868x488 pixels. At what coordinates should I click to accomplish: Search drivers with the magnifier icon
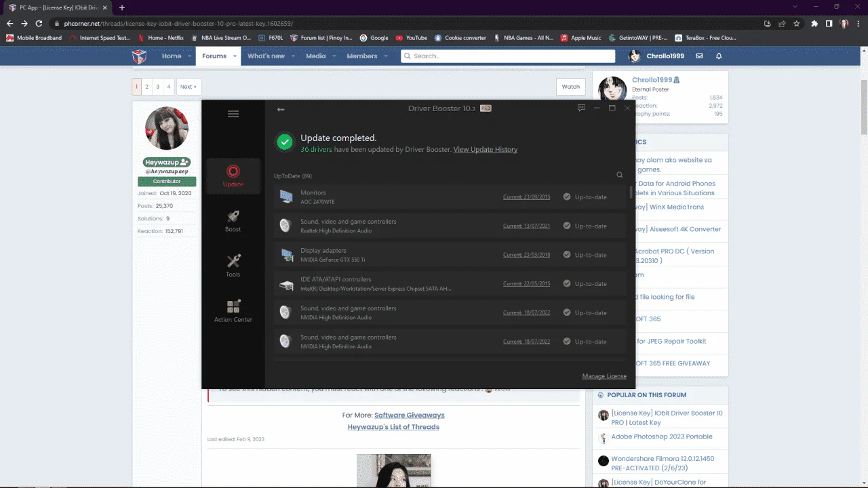point(620,175)
